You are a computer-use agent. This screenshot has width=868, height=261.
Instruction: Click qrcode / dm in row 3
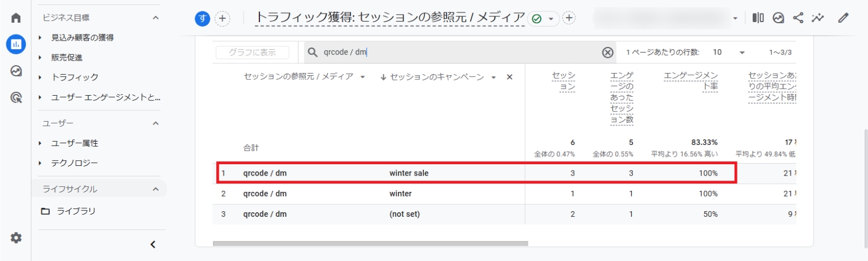point(265,214)
